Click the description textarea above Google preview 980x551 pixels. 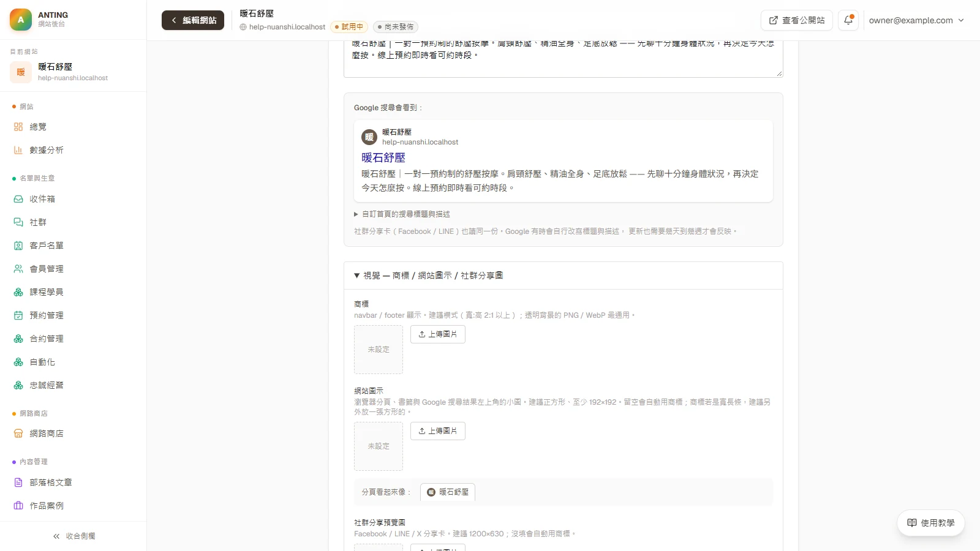point(563,59)
